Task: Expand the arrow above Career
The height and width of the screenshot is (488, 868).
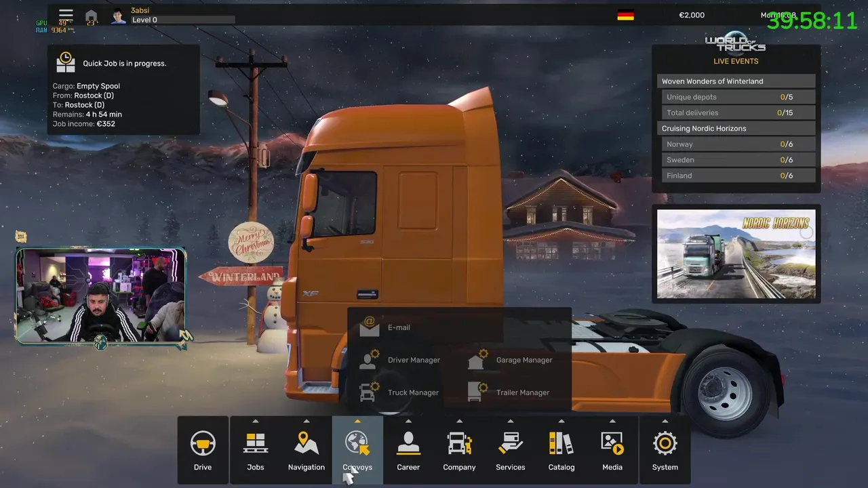Action: pos(408,421)
